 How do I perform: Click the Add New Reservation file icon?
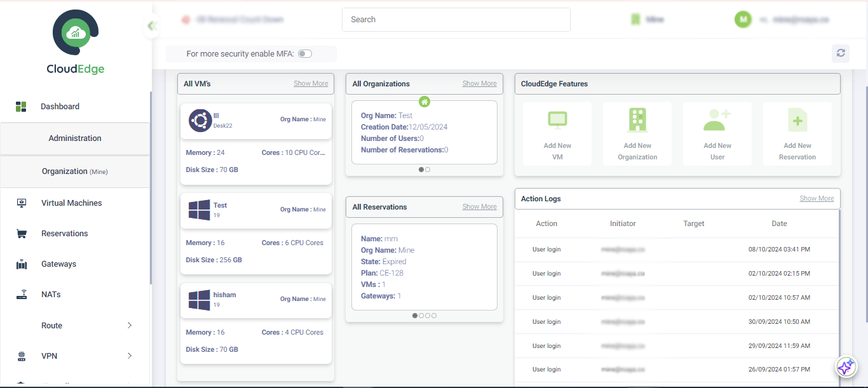(797, 119)
